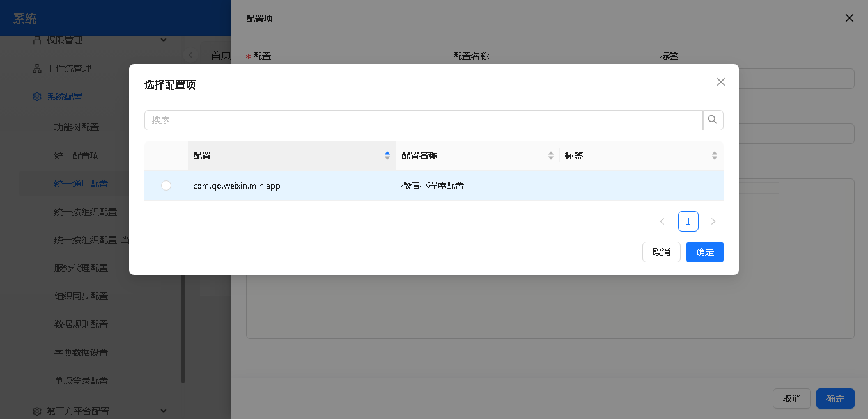
Task: Sort by the 配置名称 column arrows
Action: pos(551,155)
